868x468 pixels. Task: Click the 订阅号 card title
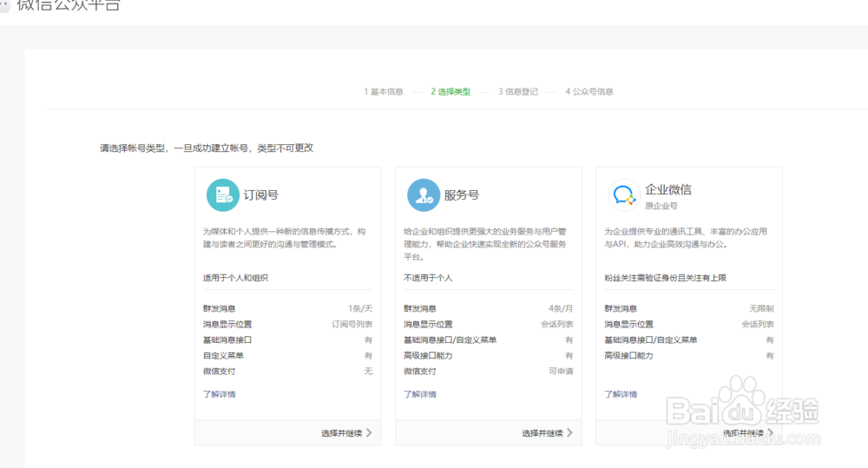click(260, 195)
